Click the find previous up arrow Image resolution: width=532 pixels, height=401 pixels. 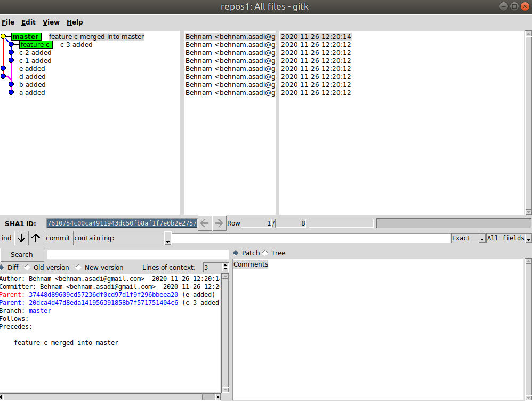point(36,238)
